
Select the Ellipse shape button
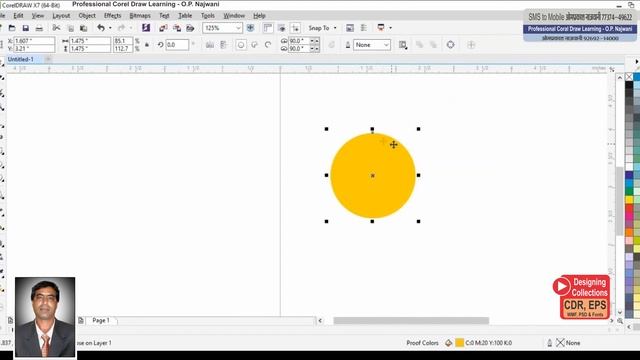(x=241, y=44)
